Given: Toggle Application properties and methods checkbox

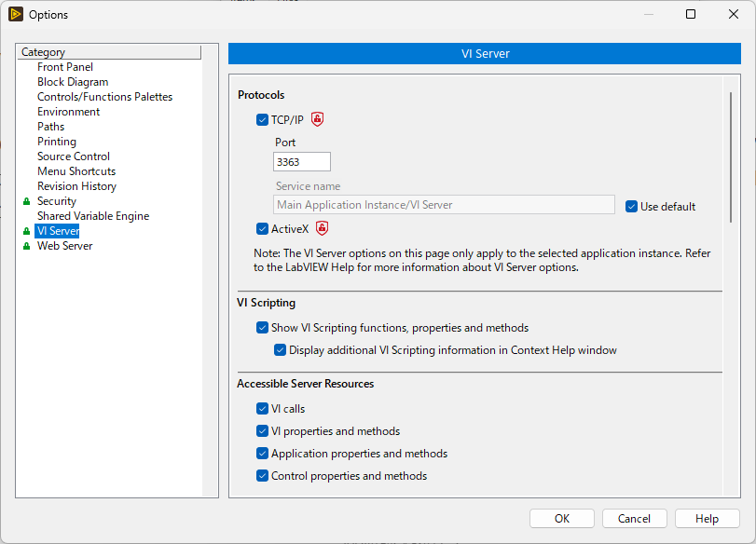Looking at the screenshot, I should pyautogui.click(x=262, y=454).
